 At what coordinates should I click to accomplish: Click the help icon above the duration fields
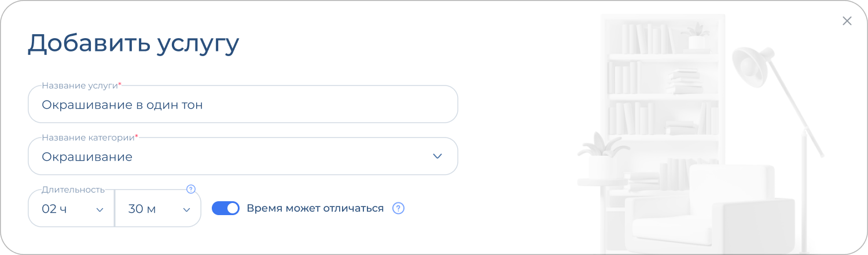tap(191, 189)
